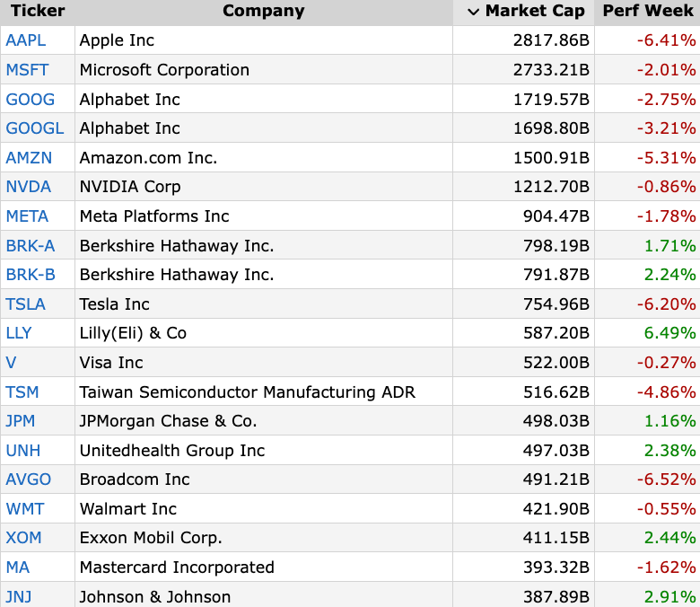Image resolution: width=700 pixels, height=607 pixels.
Task: Open the XOM ticker link
Action: 24,538
